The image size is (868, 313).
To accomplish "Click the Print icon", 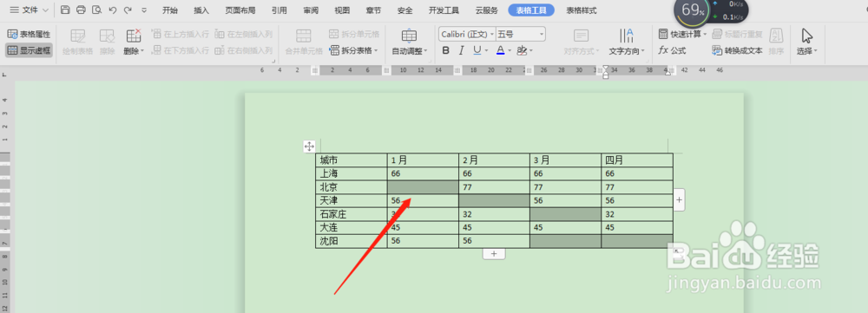I will tap(81, 10).
